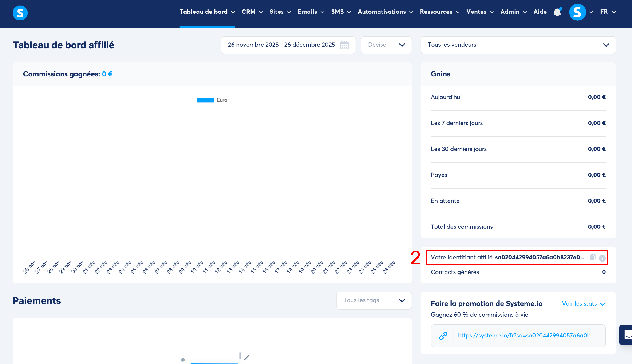
Task: Open the Tous les vendeurs dropdown
Action: (x=518, y=45)
